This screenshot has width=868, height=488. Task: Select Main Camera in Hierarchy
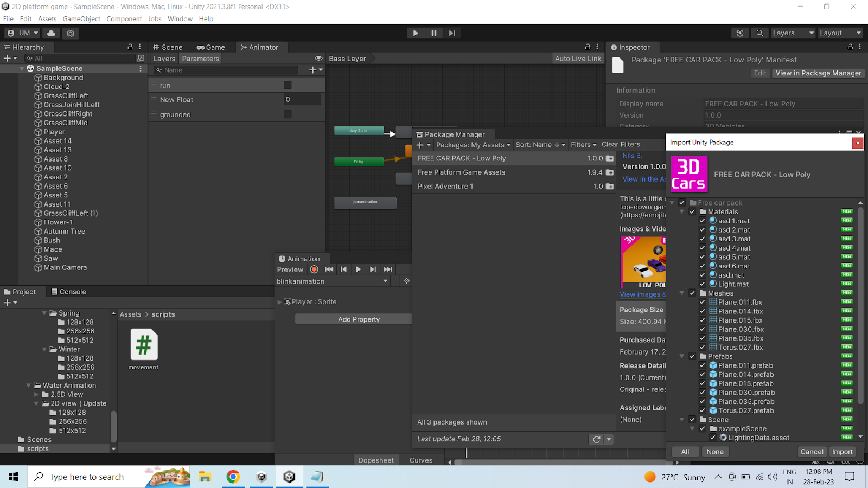pos(65,267)
